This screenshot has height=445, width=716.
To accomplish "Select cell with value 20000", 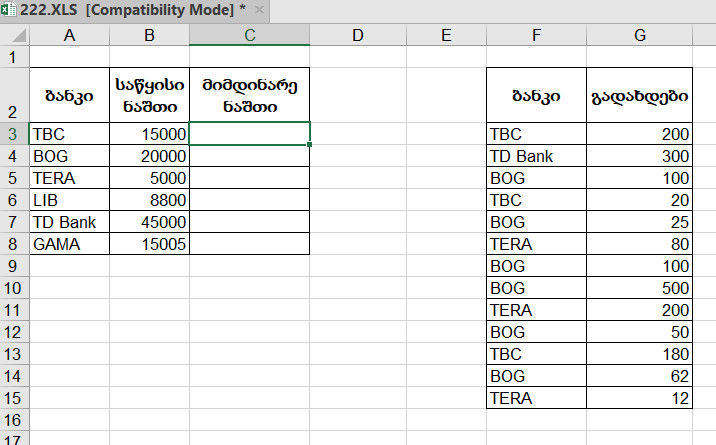I will point(149,156).
